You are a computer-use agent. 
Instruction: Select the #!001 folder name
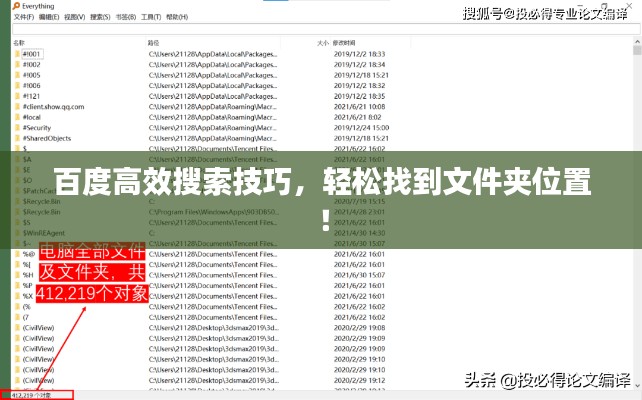(x=32, y=54)
